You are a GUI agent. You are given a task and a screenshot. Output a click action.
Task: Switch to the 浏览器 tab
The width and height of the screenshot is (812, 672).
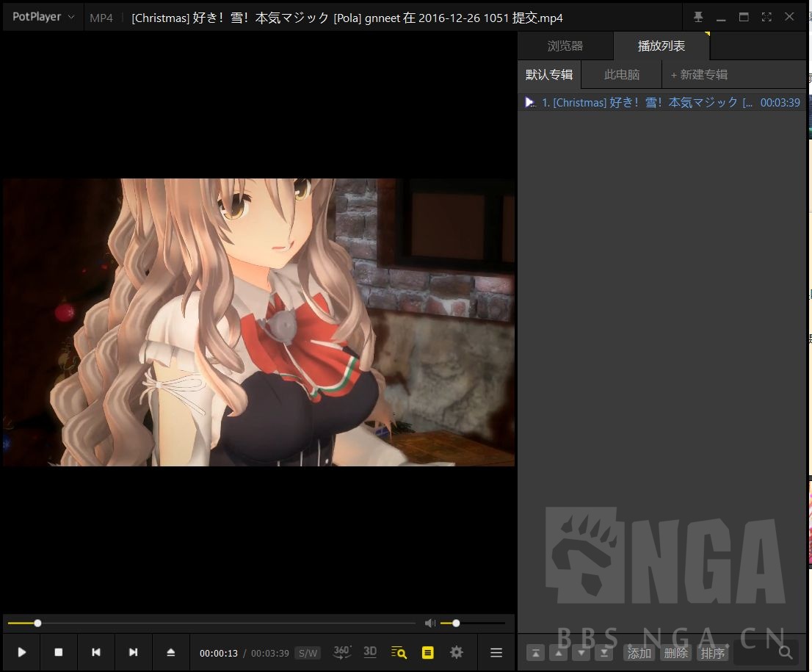click(565, 46)
